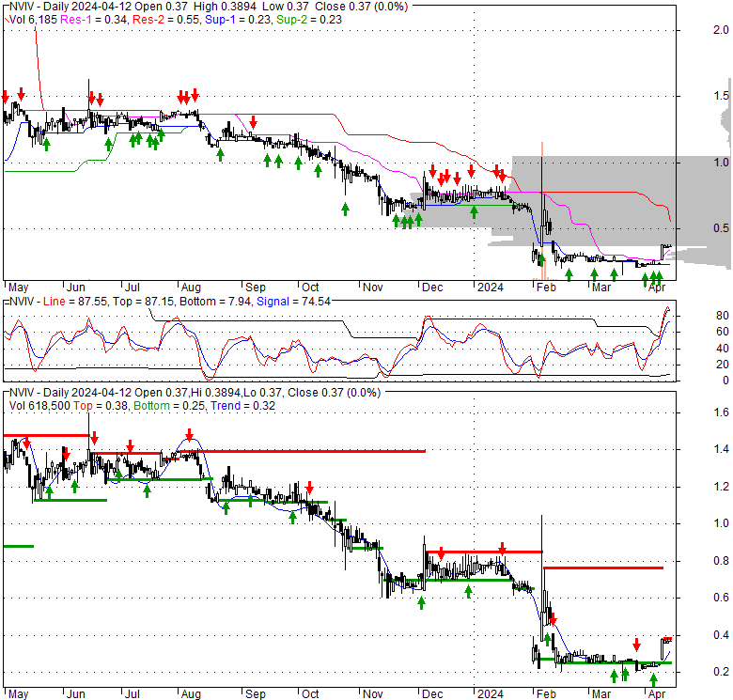Click the last April candle at 0.37, top chart
733x700 pixels.
coord(670,246)
